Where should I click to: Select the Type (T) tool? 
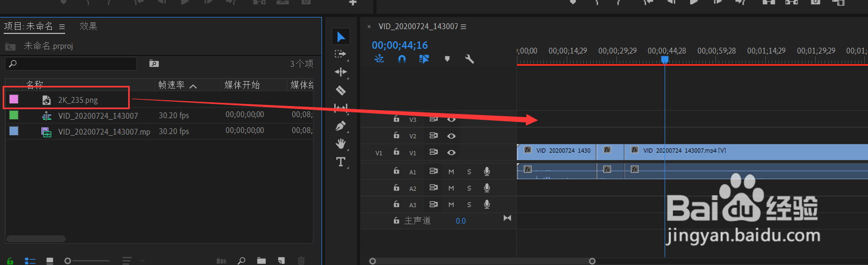pos(341,162)
